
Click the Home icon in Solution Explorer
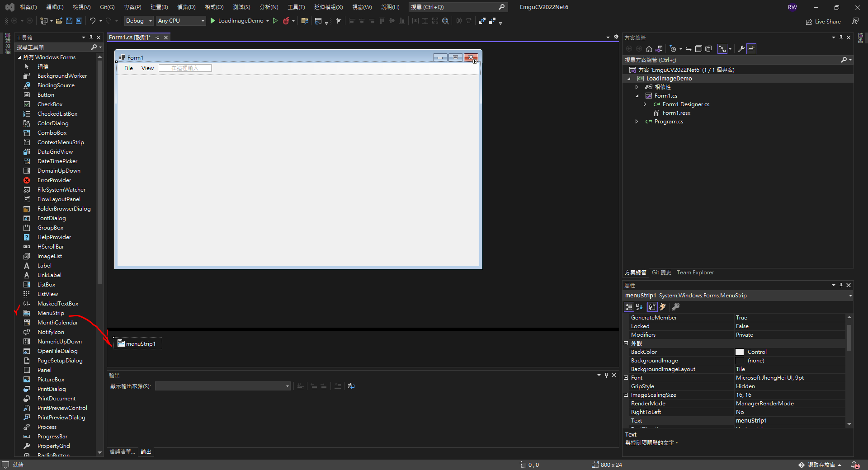[649, 49]
